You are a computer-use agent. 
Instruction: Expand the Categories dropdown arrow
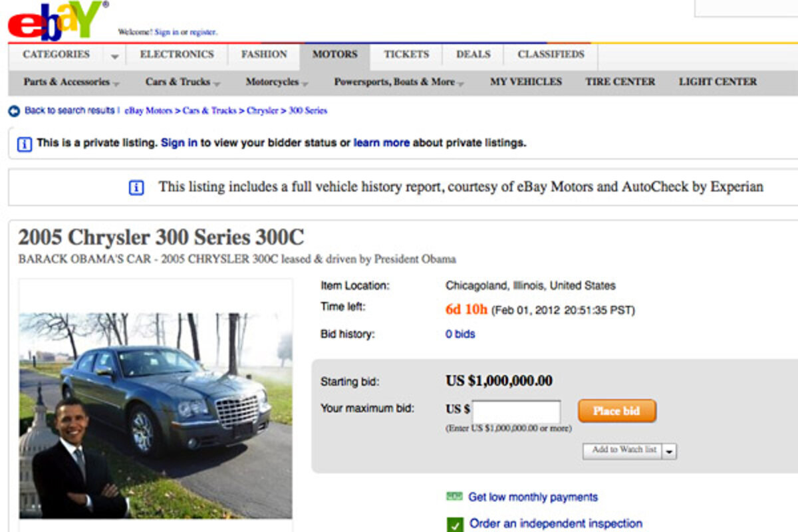pos(115,57)
